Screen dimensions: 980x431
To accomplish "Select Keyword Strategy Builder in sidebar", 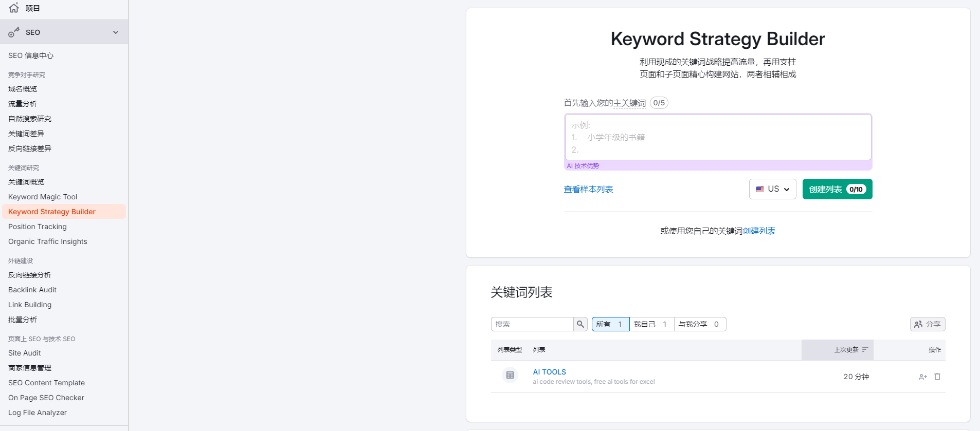I will coord(64,212).
